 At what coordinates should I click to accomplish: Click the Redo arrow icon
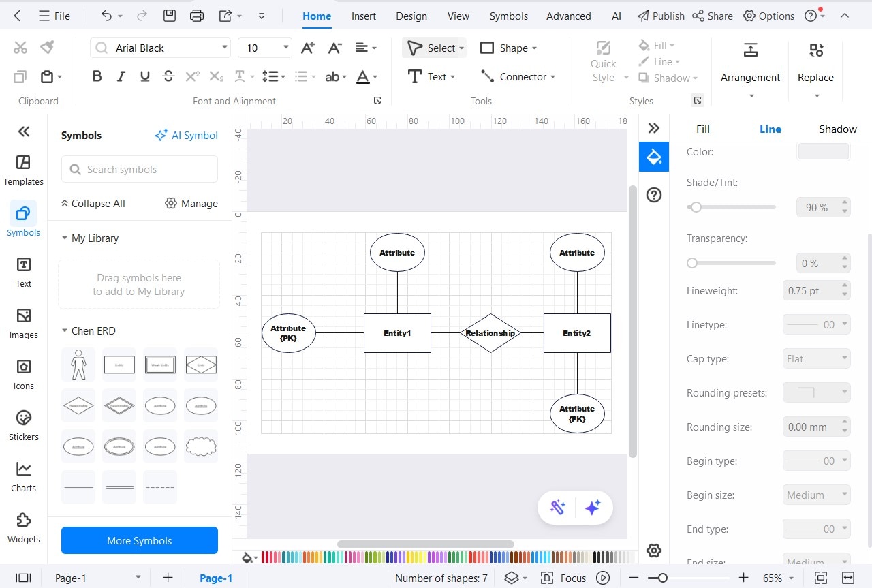click(x=142, y=16)
